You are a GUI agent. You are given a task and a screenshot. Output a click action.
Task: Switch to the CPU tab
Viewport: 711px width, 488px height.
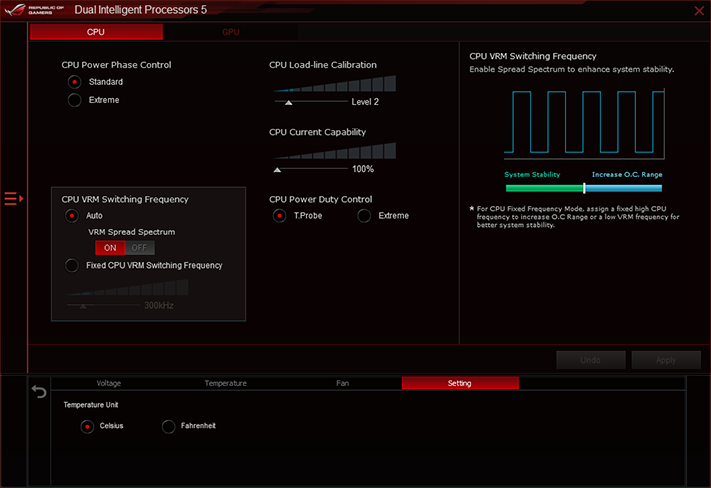coord(96,32)
